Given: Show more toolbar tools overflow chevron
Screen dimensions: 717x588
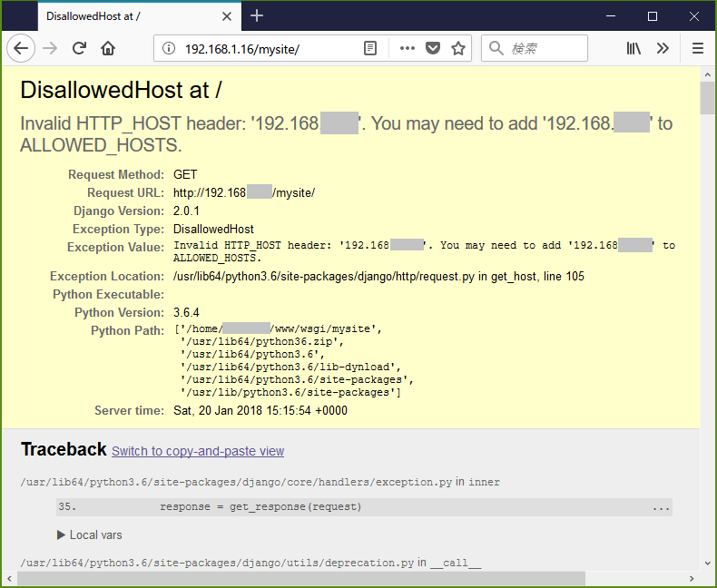Looking at the screenshot, I should click(x=663, y=48).
